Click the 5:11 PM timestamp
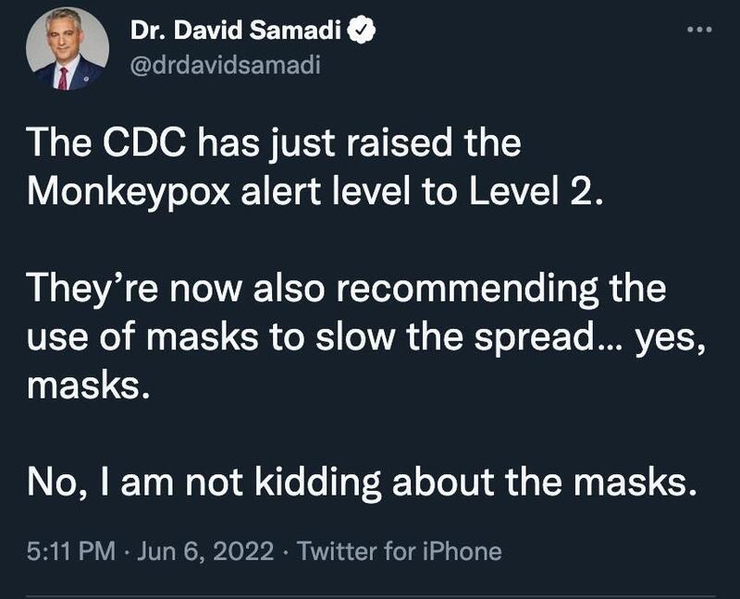Viewport: 740px width, 599px height. coord(71,551)
